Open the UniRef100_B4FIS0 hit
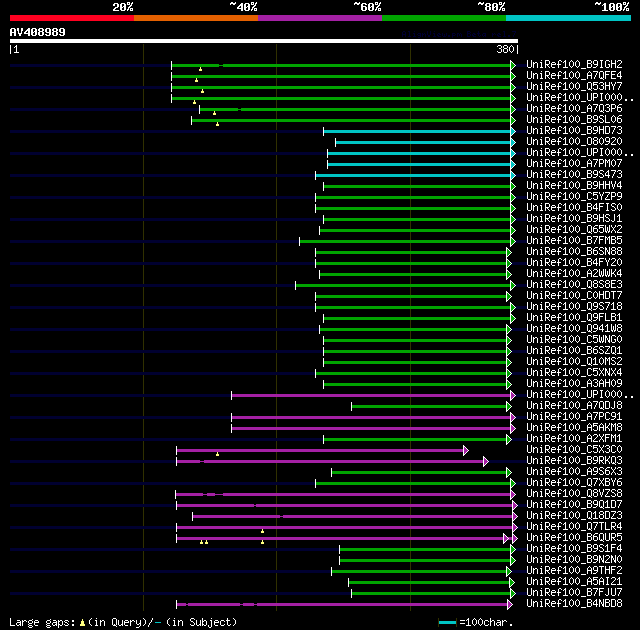Screen dimensions: 640x630 [x=574, y=208]
